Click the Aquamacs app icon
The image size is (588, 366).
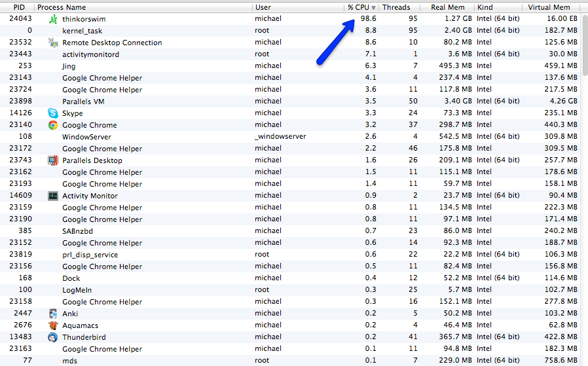[x=53, y=325]
